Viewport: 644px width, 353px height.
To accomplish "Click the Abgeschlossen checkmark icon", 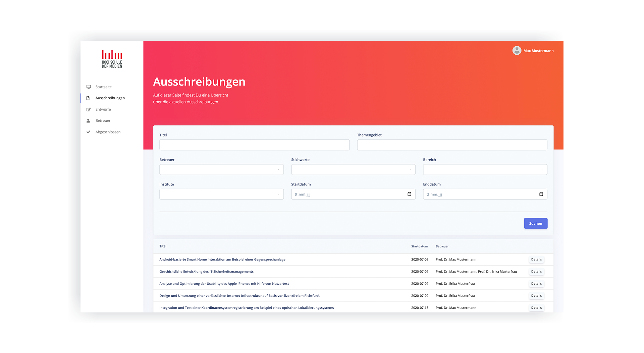I will pos(88,132).
